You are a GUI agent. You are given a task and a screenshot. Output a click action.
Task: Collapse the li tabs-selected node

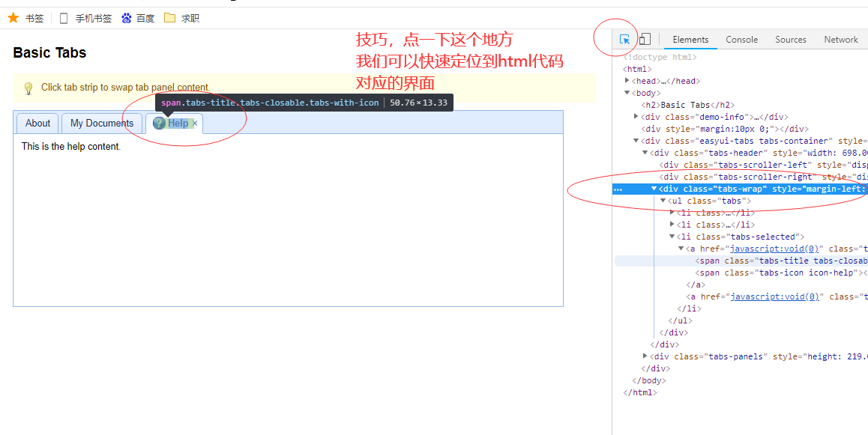tap(672, 237)
